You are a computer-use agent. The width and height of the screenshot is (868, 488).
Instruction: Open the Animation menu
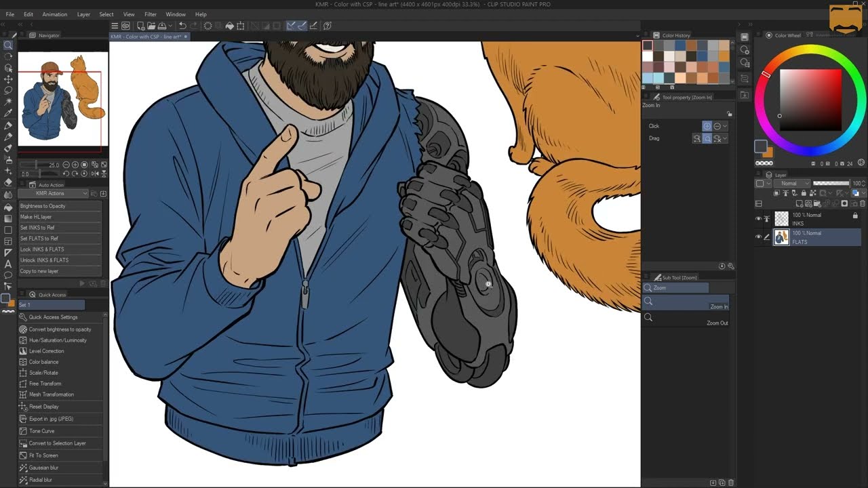[54, 14]
